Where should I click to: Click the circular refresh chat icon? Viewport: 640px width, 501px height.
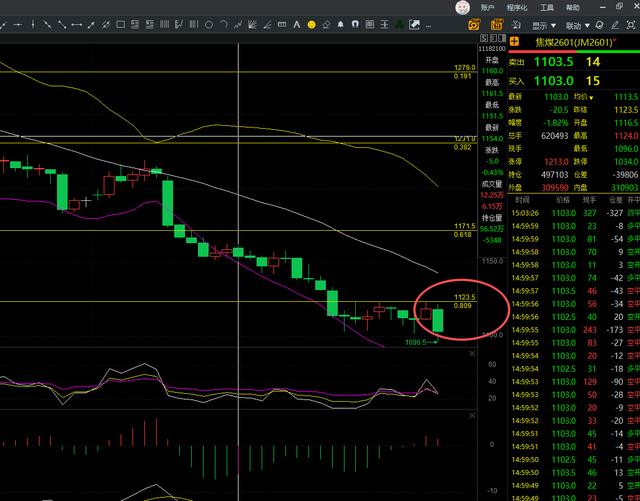click(599, 25)
